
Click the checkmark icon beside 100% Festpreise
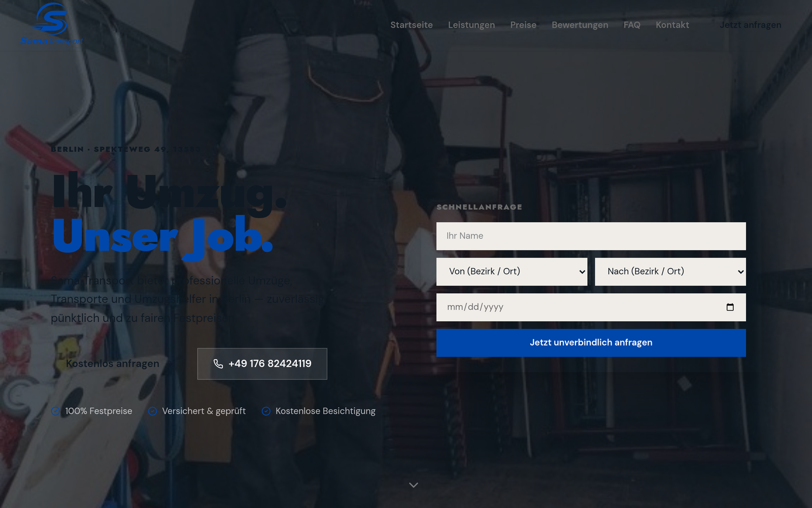[55, 411]
